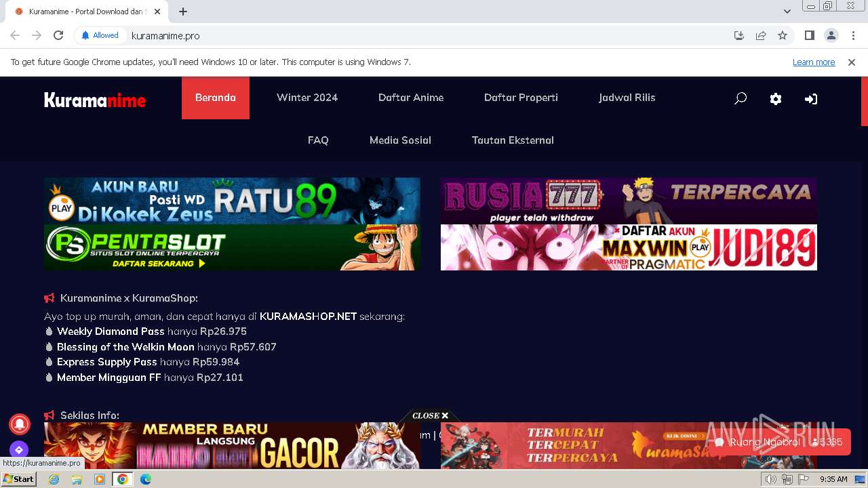Click the page vertical scrollbar thumb
The height and width of the screenshot is (488, 868).
(x=865, y=102)
